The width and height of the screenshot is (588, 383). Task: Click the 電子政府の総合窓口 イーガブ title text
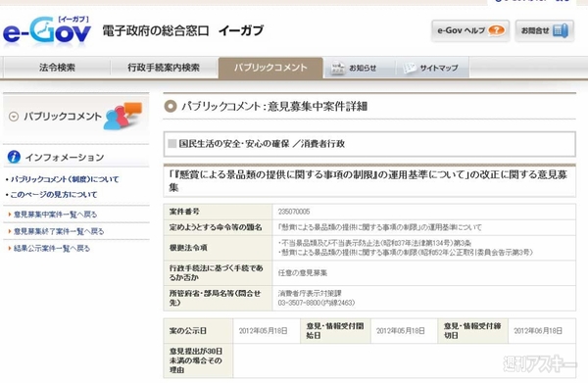pos(183,30)
